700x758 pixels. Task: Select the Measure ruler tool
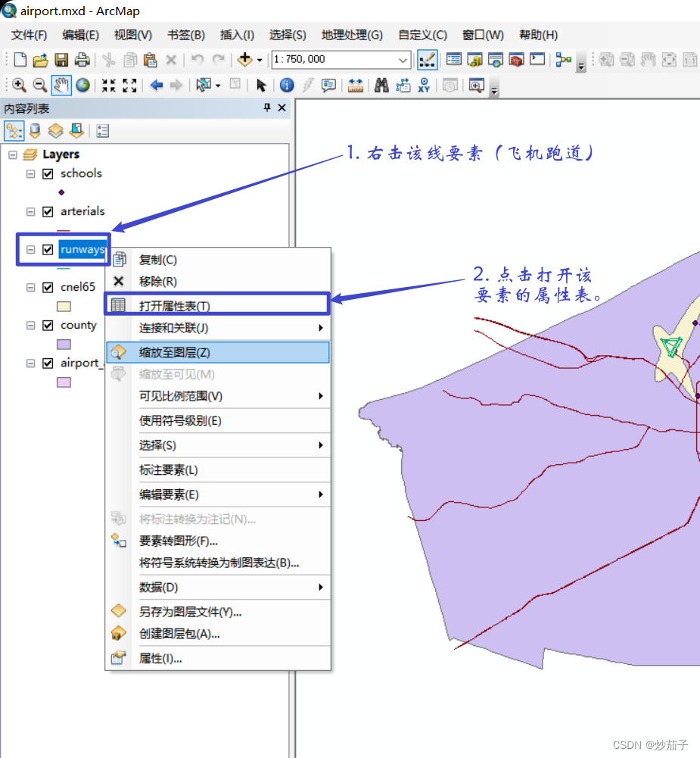[355, 86]
